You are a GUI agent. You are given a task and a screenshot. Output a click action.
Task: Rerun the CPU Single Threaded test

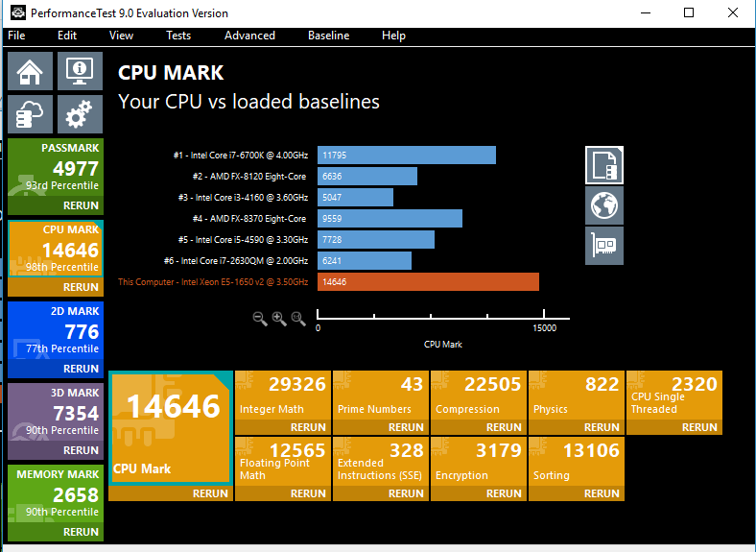(674, 427)
